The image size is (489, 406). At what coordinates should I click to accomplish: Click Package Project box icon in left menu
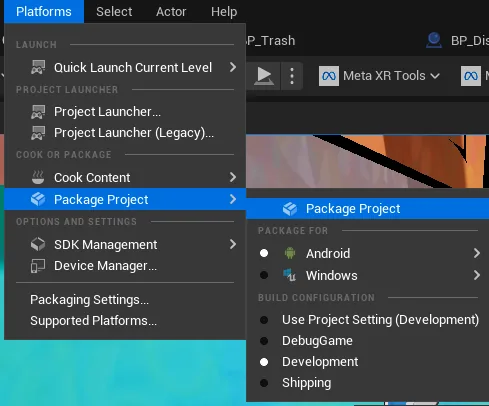(x=38, y=199)
